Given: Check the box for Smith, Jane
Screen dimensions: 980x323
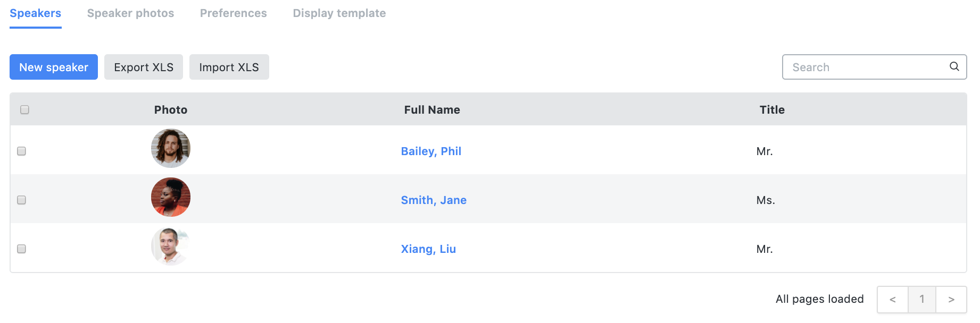Looking at the screenshot, I should pyautogui.click(x=21, y=200).
